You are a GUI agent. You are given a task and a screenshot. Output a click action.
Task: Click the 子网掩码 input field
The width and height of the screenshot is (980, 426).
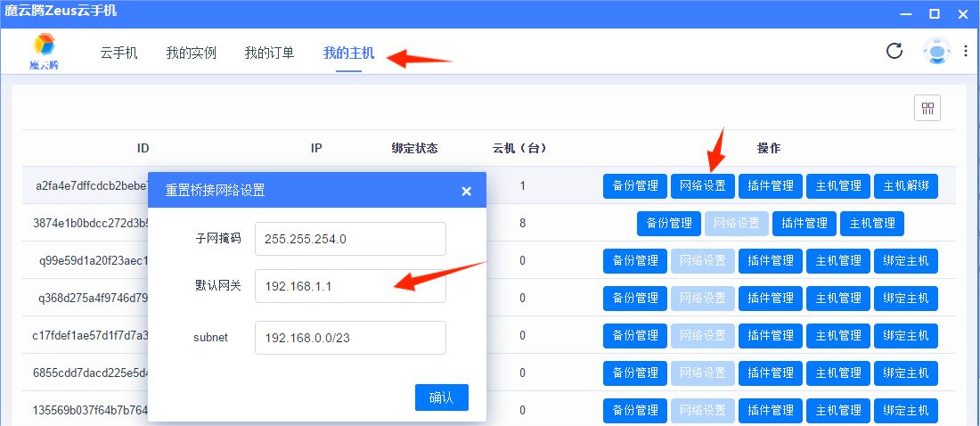349,239
